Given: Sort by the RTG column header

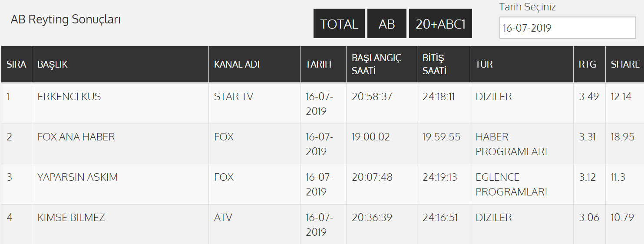Looking at the screenshot, I should pyautogui.click(x=587, y=65).
